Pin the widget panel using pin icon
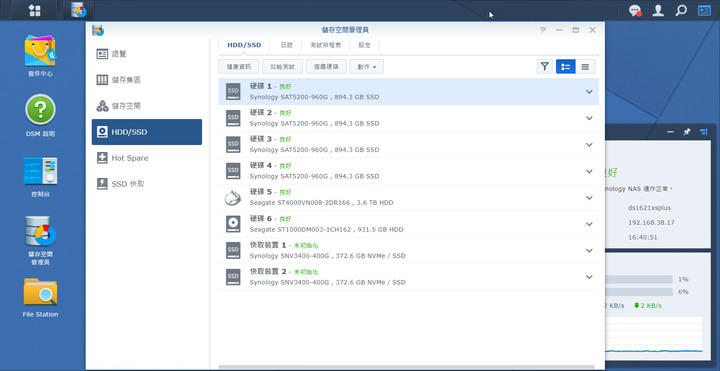 (x=686, y=132)
